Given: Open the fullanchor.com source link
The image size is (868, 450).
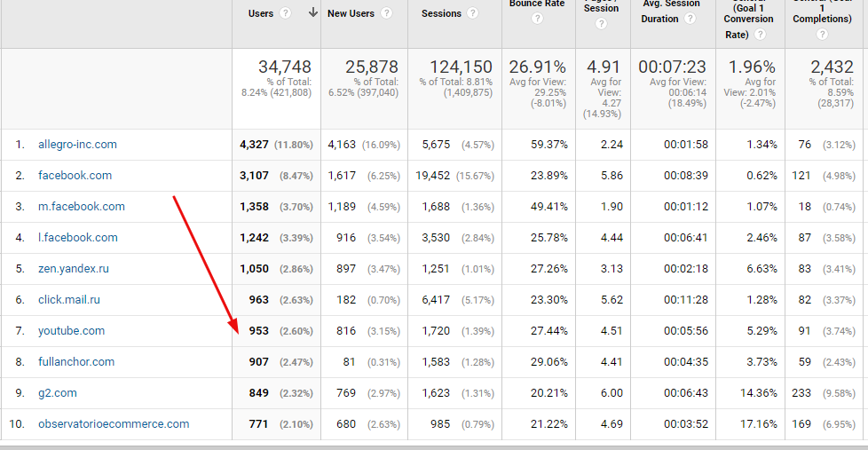Looking at the screenshot, I should point(76,361).
